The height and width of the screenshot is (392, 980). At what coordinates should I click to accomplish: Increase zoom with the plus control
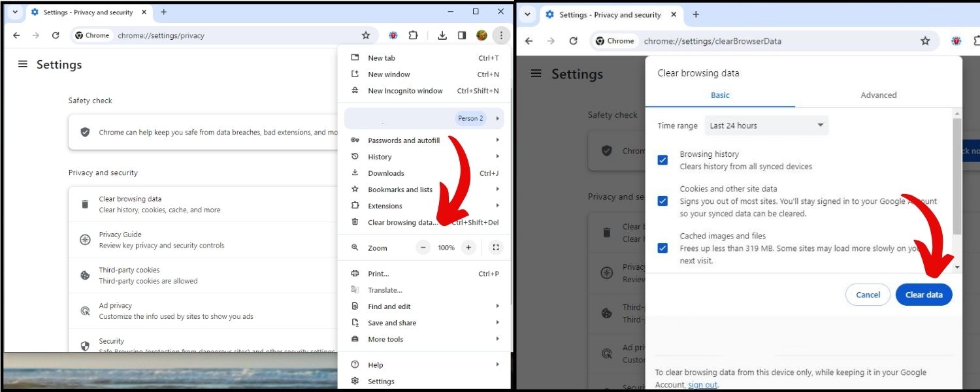click(x=468, y=247)
